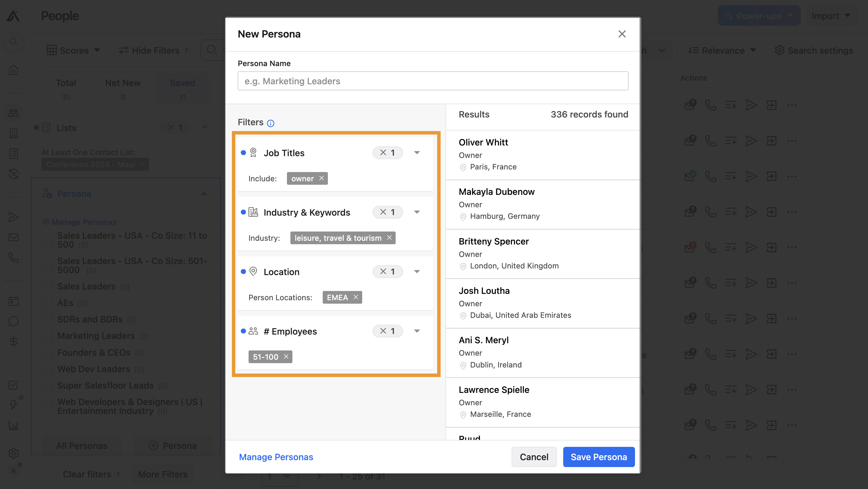Image resolution: width=868 pixels, height=489 pixels.
Task: Remove the owner job title tag
Action: tap(322, 178)
